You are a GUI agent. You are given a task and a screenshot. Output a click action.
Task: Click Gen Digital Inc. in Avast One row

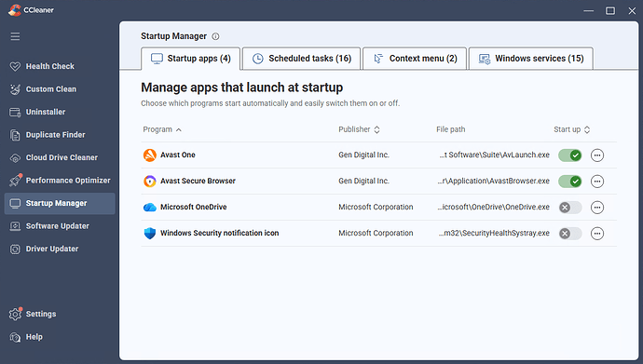363,155
